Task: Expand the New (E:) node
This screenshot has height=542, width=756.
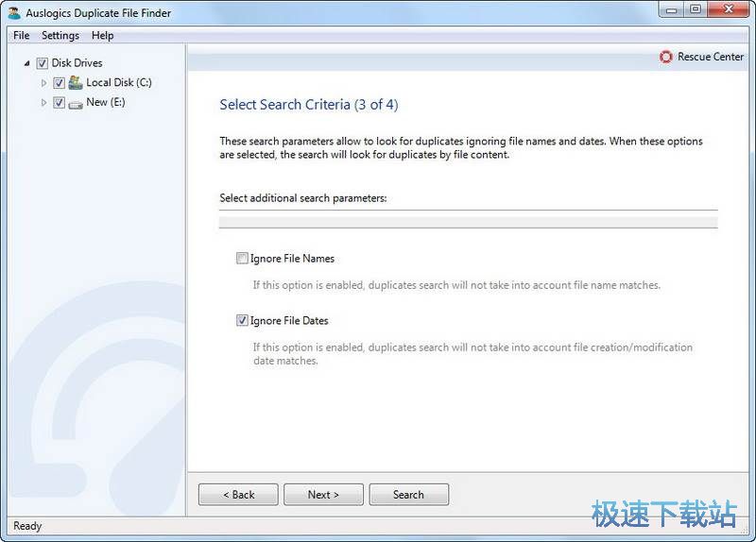Action: point(43,103)
